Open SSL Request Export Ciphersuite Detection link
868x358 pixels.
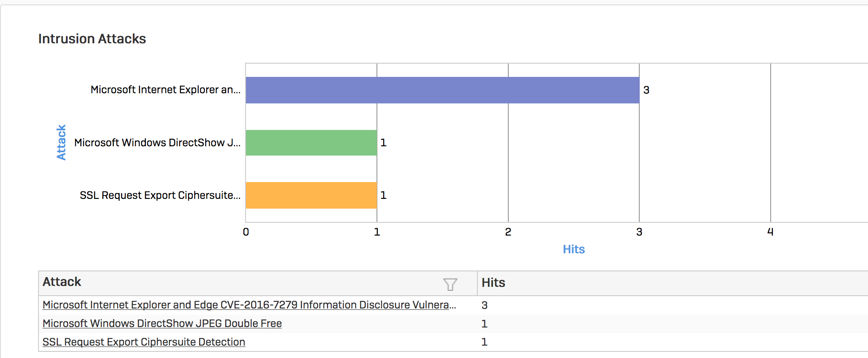click(144, 342)
